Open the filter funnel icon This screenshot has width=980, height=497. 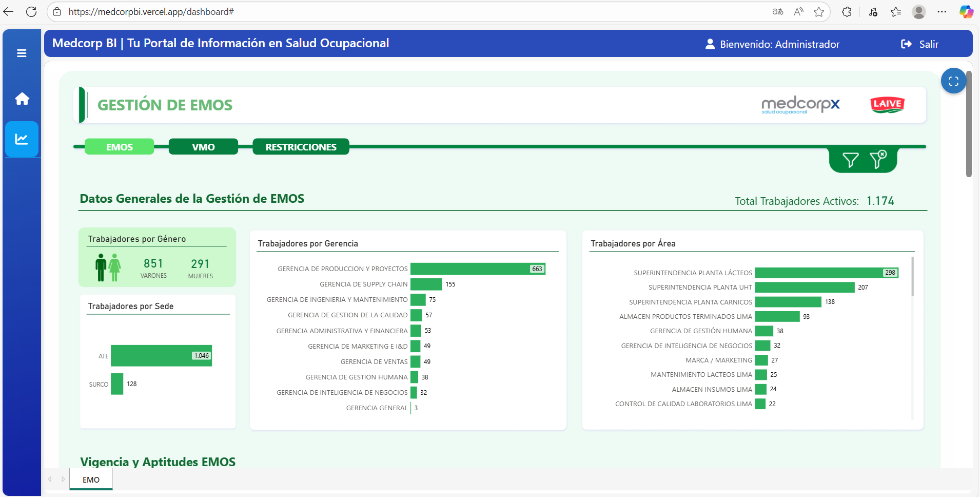pos(850,160)
